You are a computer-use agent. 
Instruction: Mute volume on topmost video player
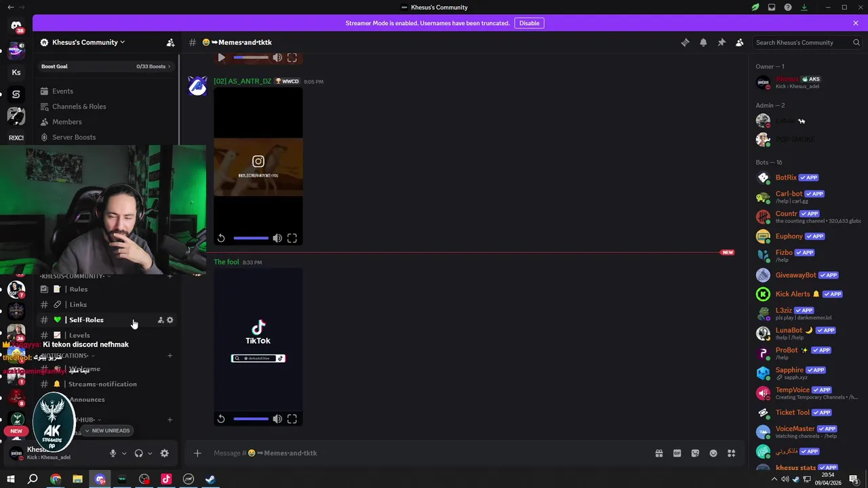[x=277, y=58]
